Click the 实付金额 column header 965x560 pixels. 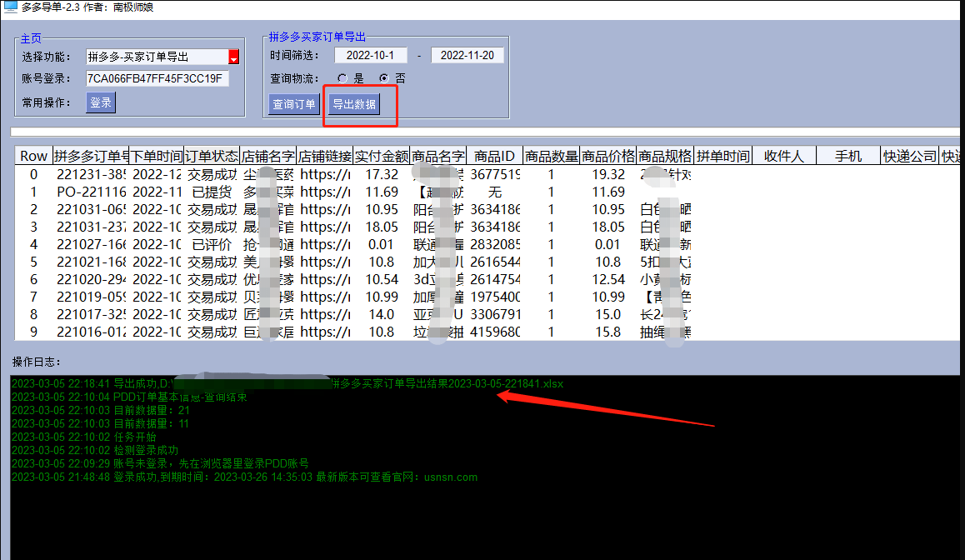[x=381, y=157]
